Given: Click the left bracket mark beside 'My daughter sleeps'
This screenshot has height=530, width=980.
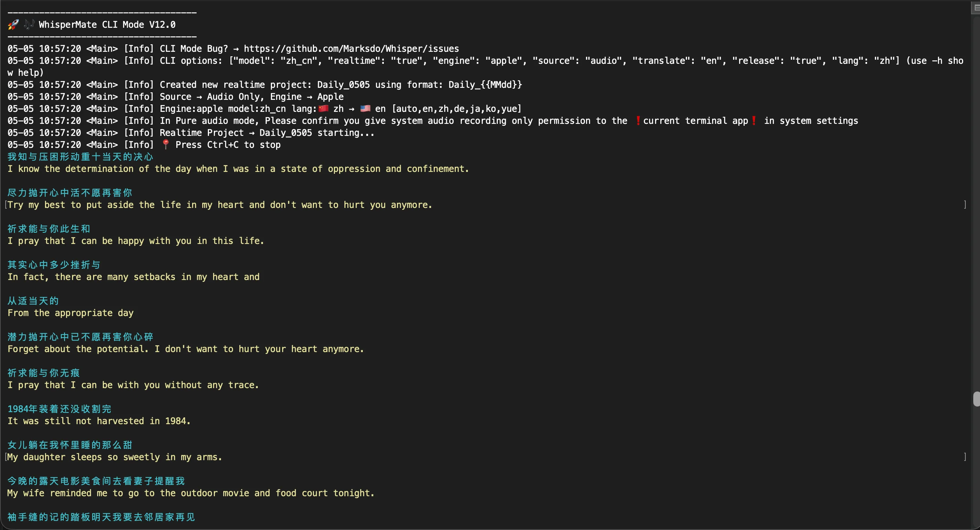Looking at the screenshot, I should 6,457.
